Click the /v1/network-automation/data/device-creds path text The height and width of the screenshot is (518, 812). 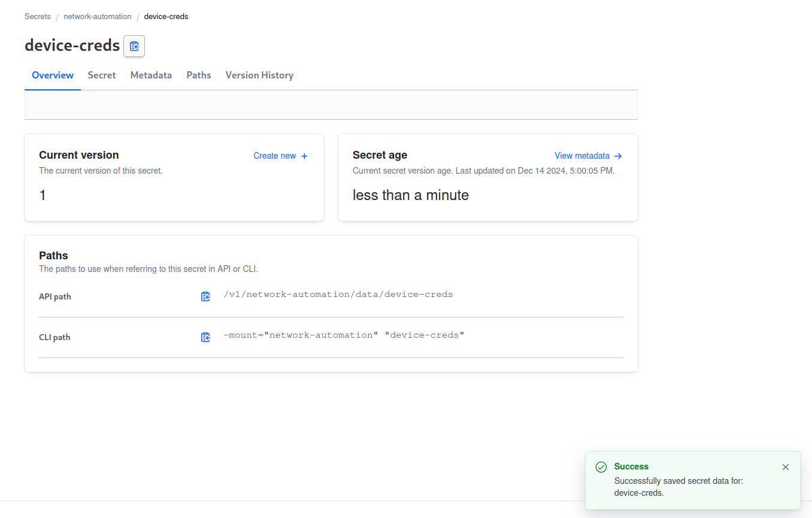pyautogui.click(x=338, y=295)
